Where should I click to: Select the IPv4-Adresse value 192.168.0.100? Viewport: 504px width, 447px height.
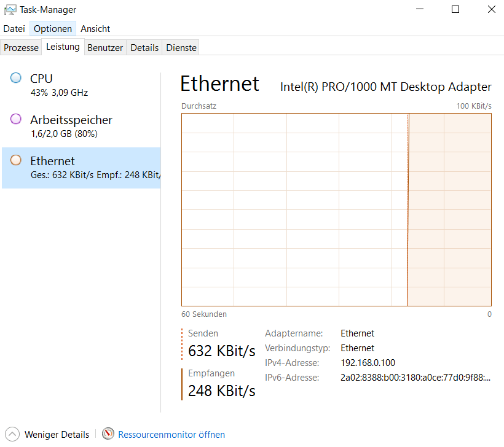click(368, 362)
